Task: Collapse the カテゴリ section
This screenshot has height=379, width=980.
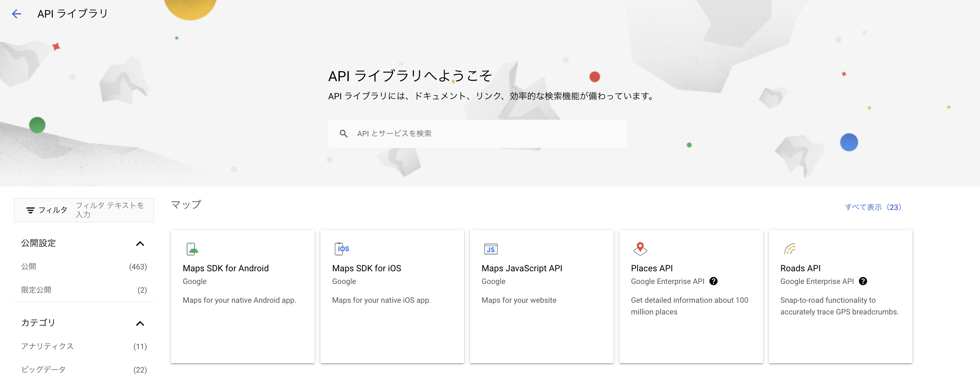Action: coord(140,324)
